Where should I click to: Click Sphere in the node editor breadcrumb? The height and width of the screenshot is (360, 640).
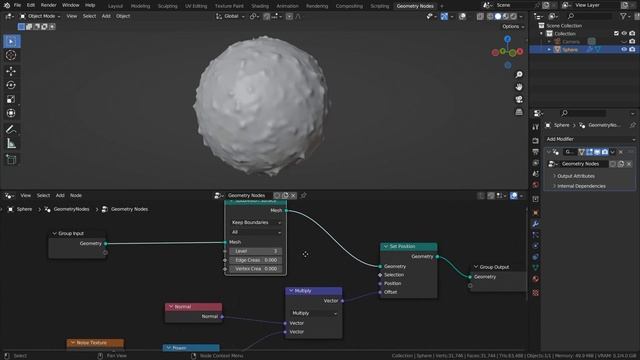pos(24,209)
